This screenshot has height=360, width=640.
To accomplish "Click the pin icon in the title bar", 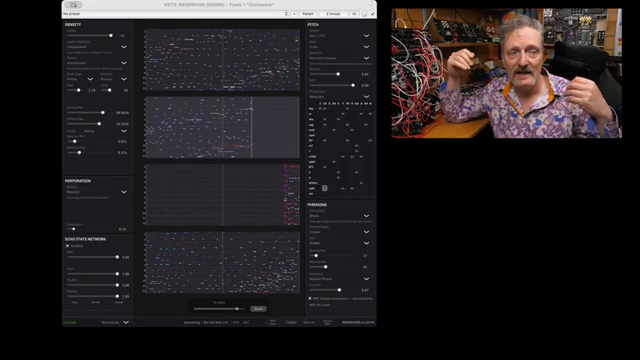I will coord(74,5).
